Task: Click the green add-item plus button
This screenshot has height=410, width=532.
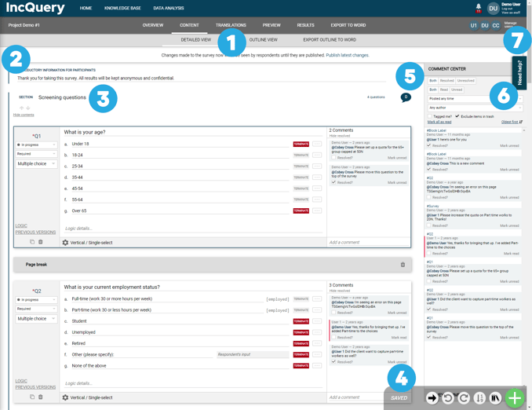Action: tap(514, 398)
